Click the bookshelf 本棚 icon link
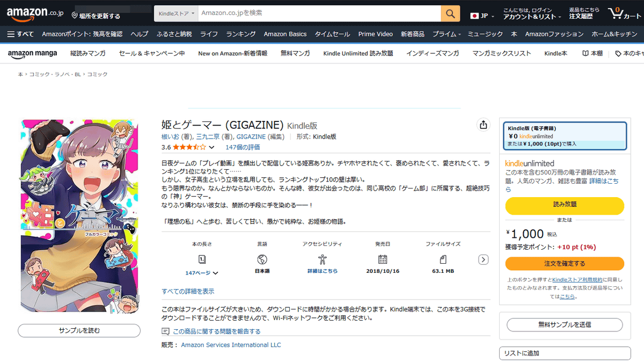Viewport: 644px width, 362px height. click(x=592, y=54)
